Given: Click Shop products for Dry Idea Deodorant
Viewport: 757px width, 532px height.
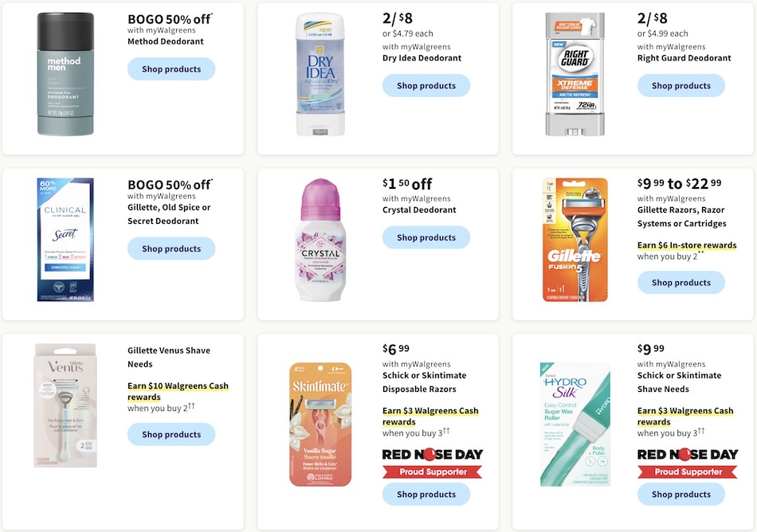Looking at the screenshot, I should click(426, 85).
